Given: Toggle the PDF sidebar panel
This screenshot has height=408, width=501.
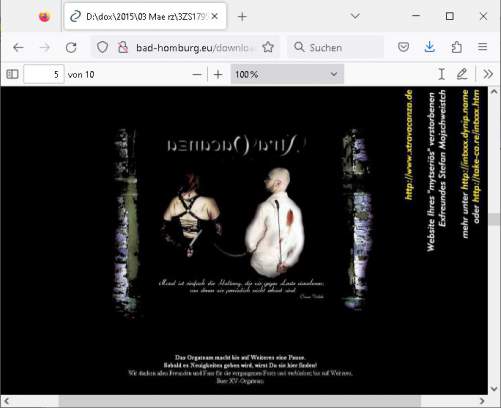Looking at the screenshot, I should (x=13, y=74).
